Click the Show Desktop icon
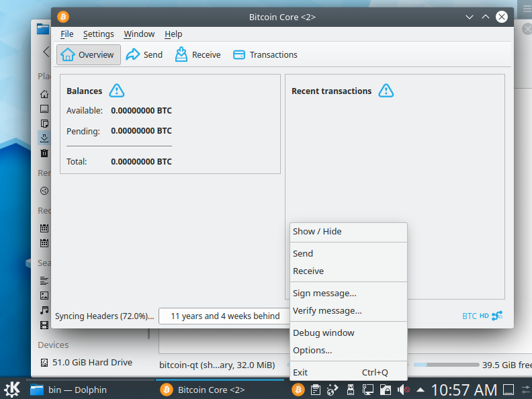This screenshot has width=532, height=399. point(508,390)
